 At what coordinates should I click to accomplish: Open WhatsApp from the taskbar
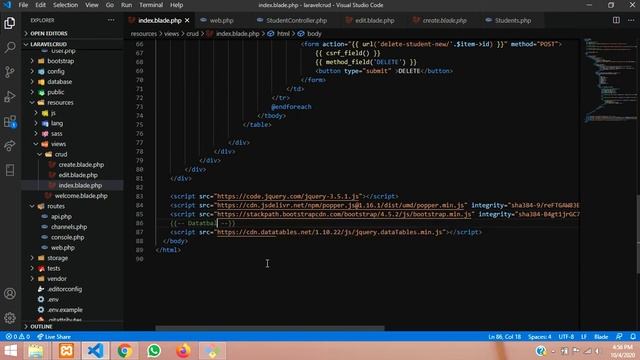coord(154,351)
